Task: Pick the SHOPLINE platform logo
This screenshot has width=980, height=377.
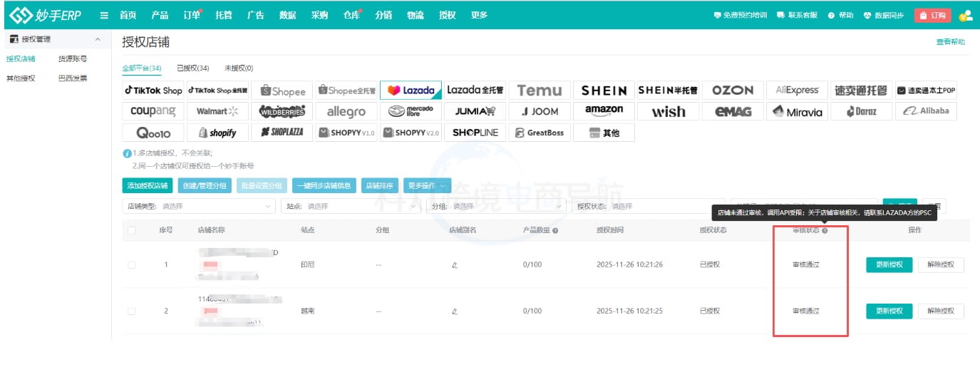Action: click(475, 133)
